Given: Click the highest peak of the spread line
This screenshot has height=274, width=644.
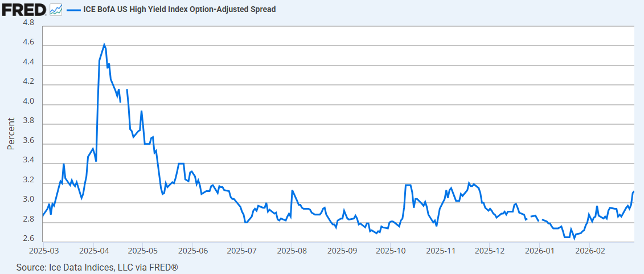Looking at the screenshot, I should coord(104,44).
